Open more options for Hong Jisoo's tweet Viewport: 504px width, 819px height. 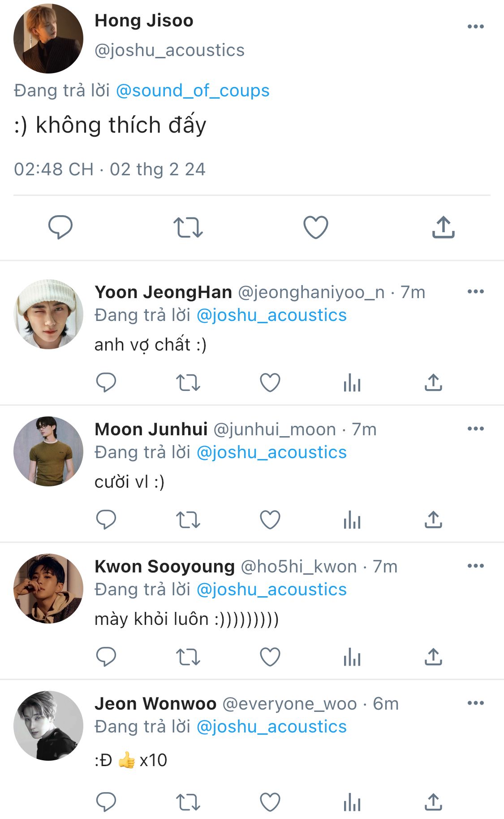(x=475, y=26)
